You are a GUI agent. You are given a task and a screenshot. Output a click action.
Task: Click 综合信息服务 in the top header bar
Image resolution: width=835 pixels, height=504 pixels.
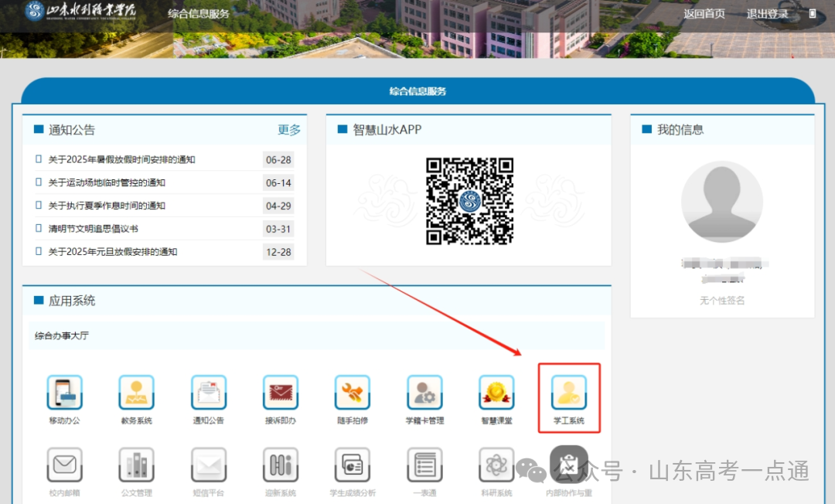tap(199, 14)
